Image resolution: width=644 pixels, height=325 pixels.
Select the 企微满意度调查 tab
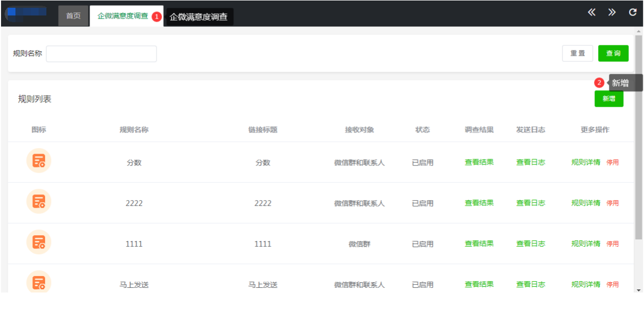click(x=123, y=16)
